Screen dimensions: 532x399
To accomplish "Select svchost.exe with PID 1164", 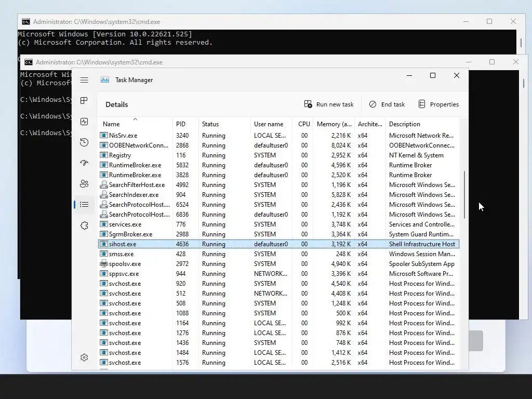I will coord(278,323).
